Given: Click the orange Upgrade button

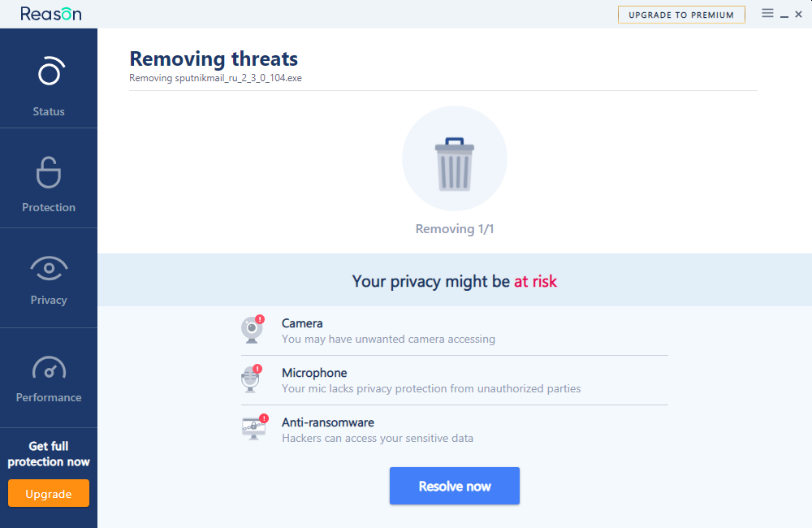Looking at the screenshot, I should 49,494.
